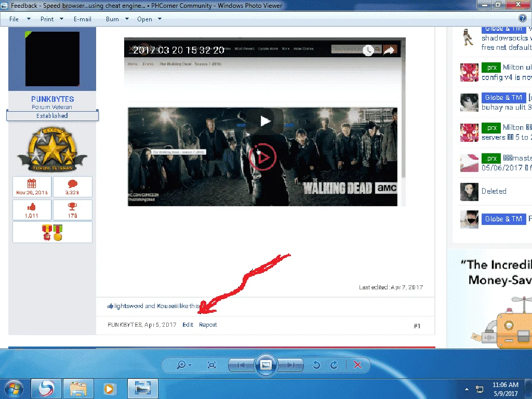Rotate the photo clockwise
Image resolution: width=532 pixels, height=399 pixels.
click(x=334, y=365)
